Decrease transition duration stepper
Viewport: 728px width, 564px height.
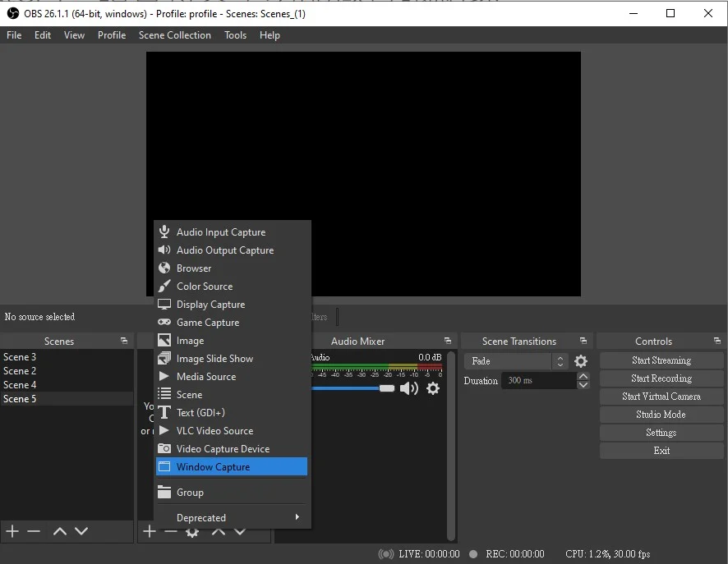[583, 385]
